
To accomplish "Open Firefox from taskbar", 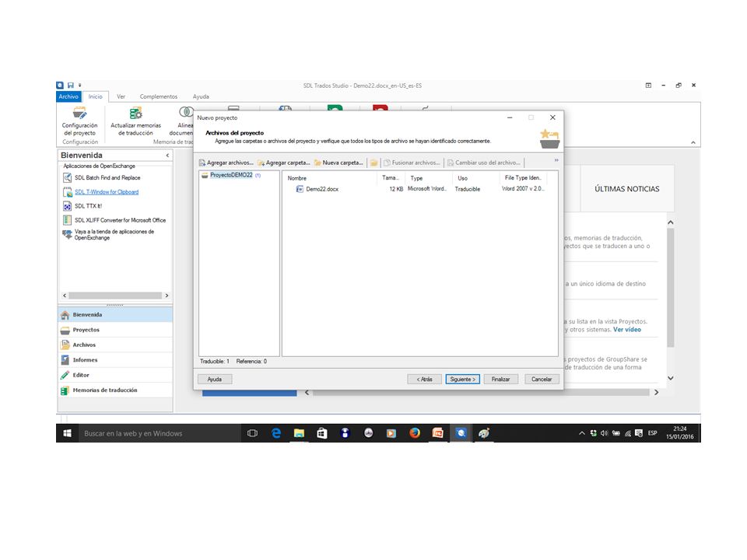I will (415, 433).
